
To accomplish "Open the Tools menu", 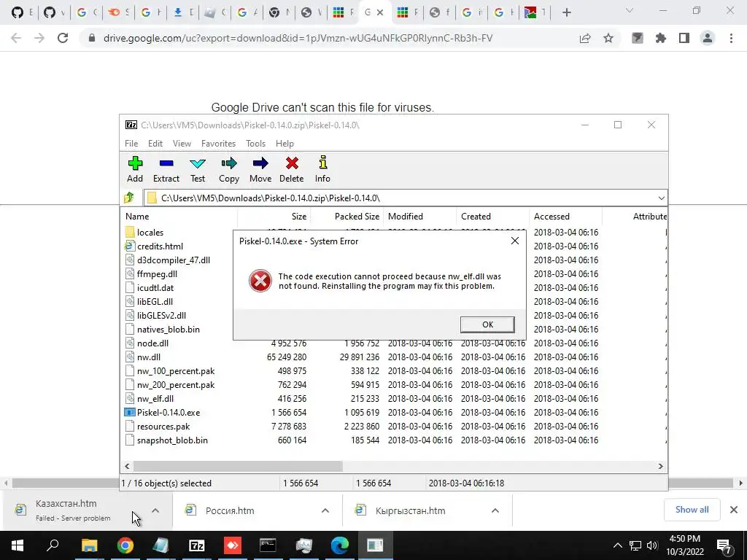I will point(255,144).
